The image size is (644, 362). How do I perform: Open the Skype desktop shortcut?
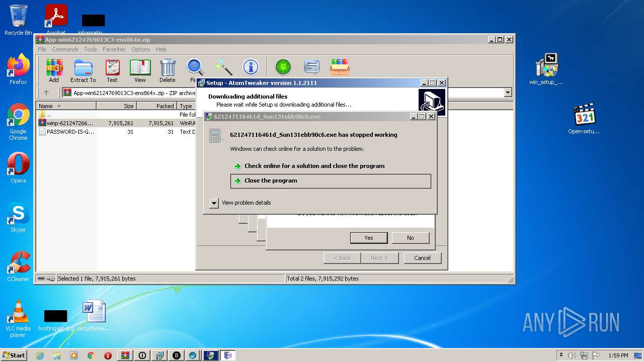click(x=18, y=217)
